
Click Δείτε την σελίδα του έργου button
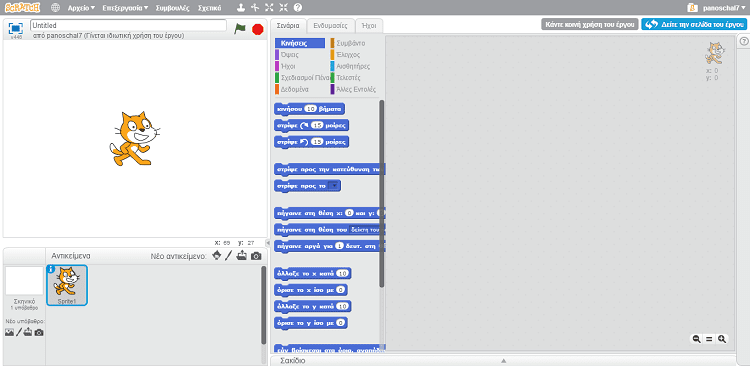tap(694, 24)
